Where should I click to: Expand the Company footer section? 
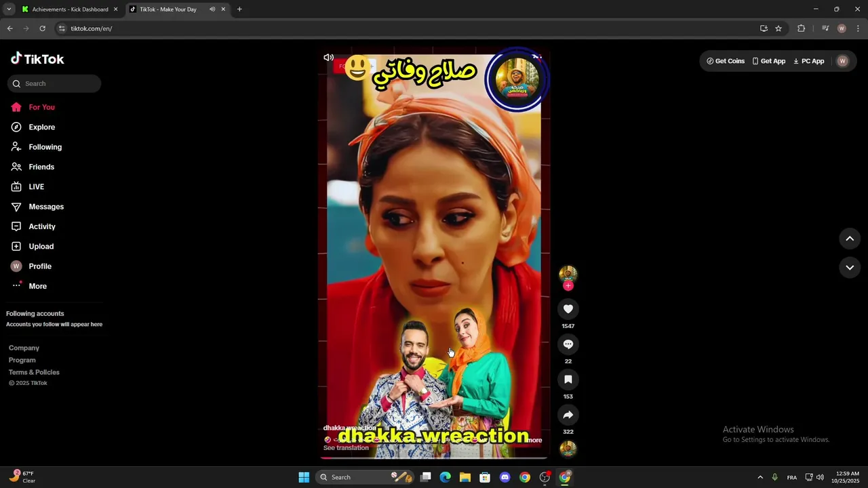[24, 348]
